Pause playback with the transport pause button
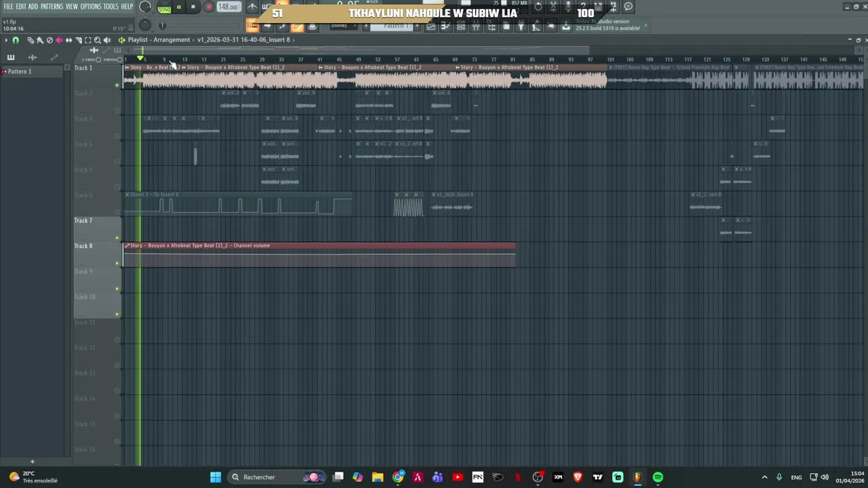Image resolution: width=868 pixels, height=488 pixels. click(178, 7)
